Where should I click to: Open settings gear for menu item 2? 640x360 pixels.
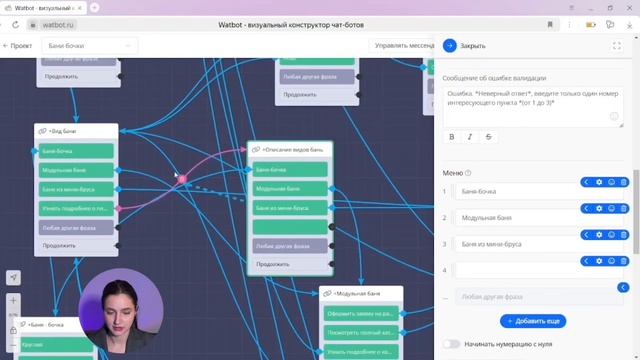click(599, 209)
